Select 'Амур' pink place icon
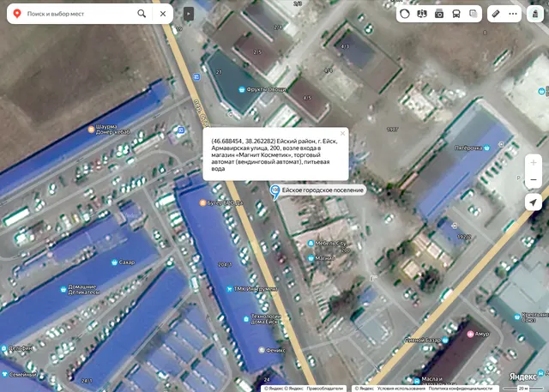Screen dimensions: 549x392 point(471,334)
